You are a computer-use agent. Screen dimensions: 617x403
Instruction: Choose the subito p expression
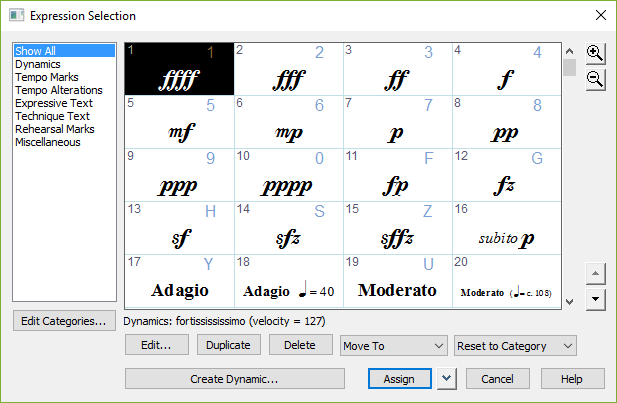[x=506, y=228]
